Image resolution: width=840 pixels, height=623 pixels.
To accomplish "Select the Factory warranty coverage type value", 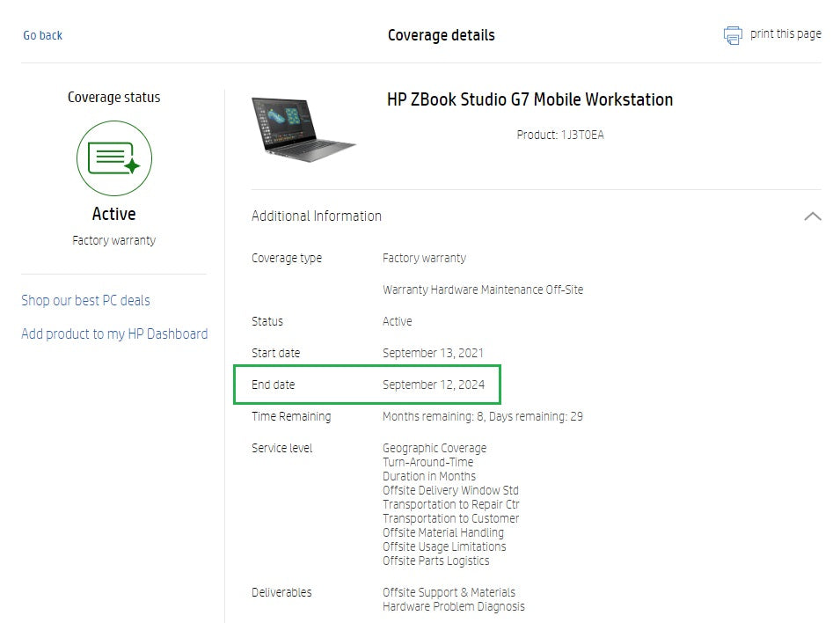I will click(x=425, y=258).
